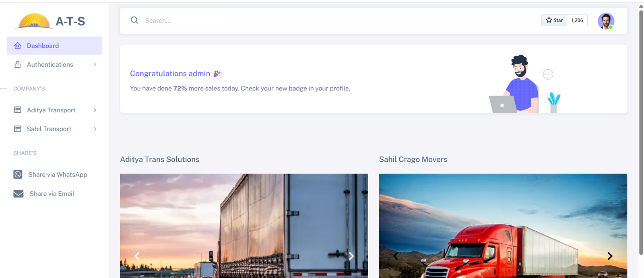Click the Star button

554,20
